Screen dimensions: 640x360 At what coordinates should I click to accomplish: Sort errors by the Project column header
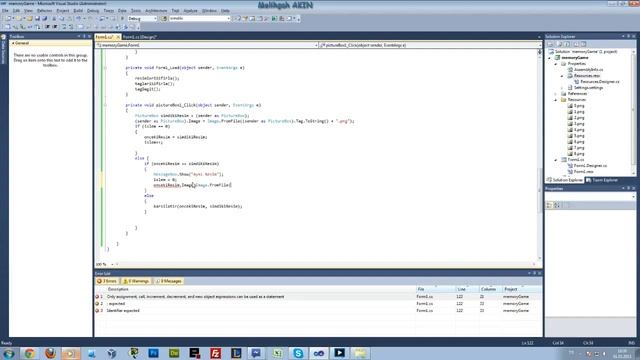pos(511,289)
